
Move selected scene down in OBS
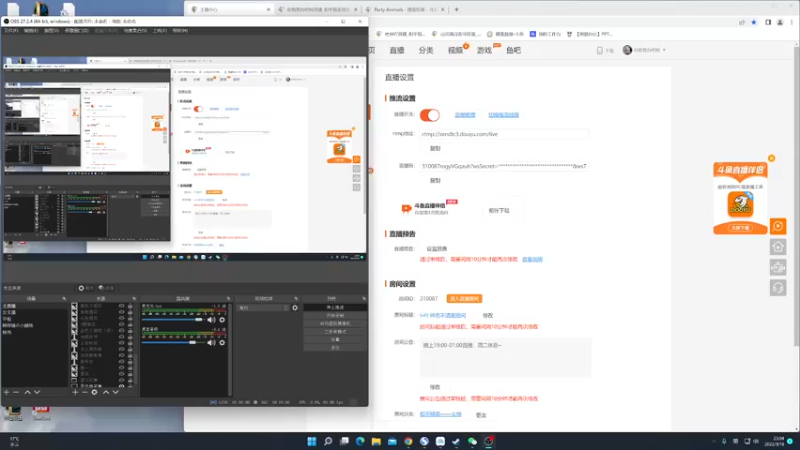coord(37,392)
